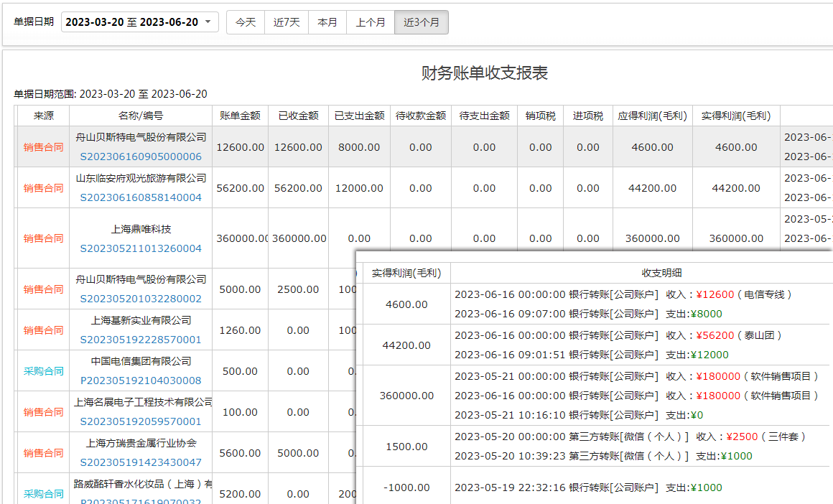Image resolution: width=833 pixels, height=504 pixels.
Task: Click the 来源 column header
Action: [44, 116]
